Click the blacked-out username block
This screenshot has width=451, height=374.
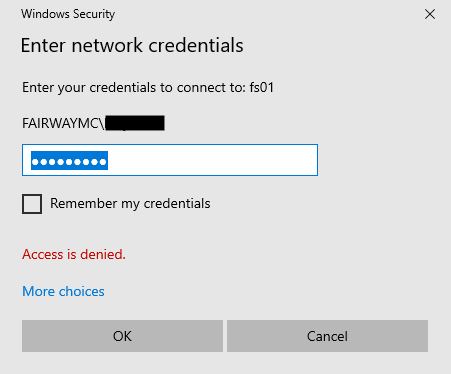pos(135,123)
